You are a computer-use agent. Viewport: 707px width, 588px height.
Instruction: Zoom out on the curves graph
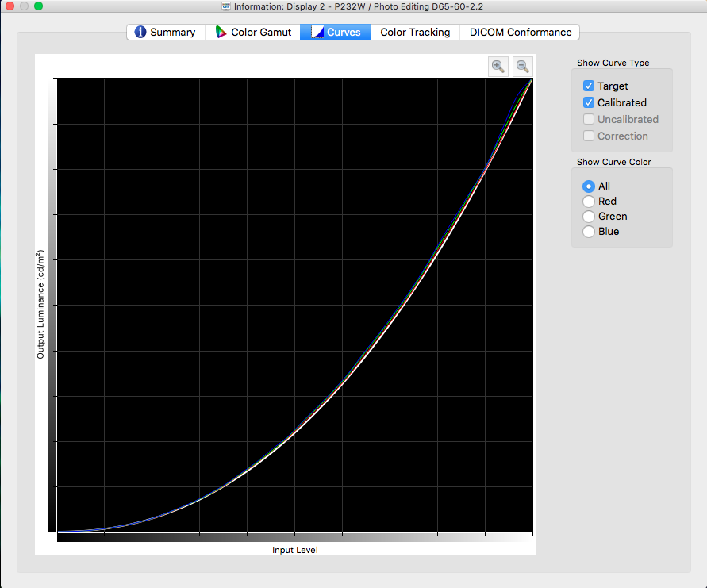523,67
